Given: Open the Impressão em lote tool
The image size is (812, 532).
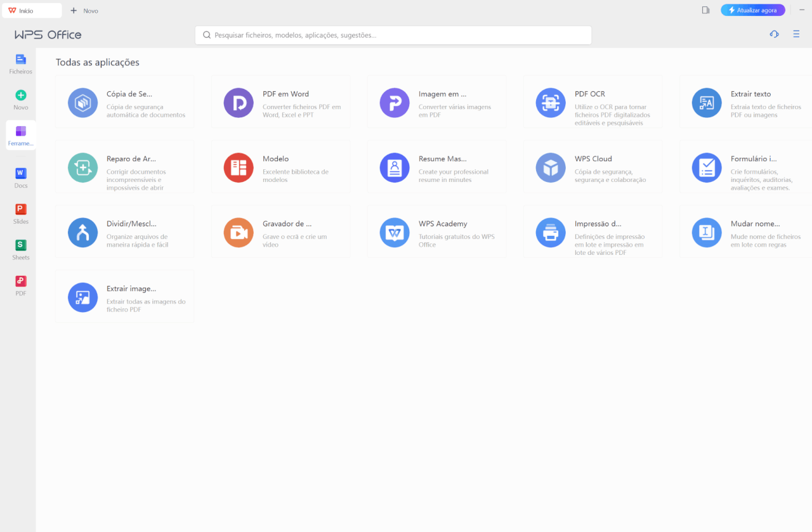Looking at the screenshot, I should point(593,231).
